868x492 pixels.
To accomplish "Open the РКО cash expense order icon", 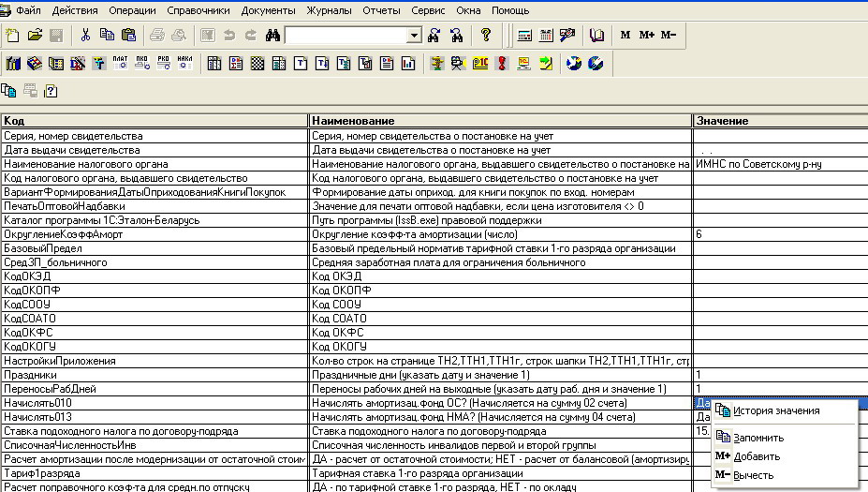I will [163, 63].
